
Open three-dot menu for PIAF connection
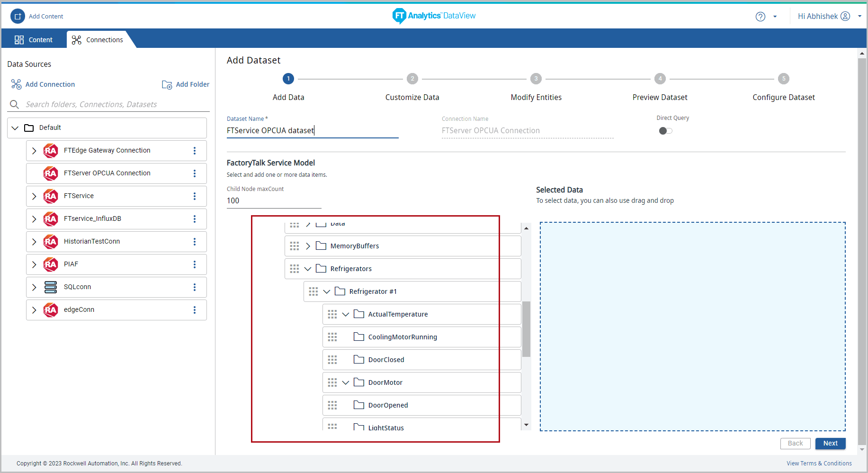pos(195,264)
